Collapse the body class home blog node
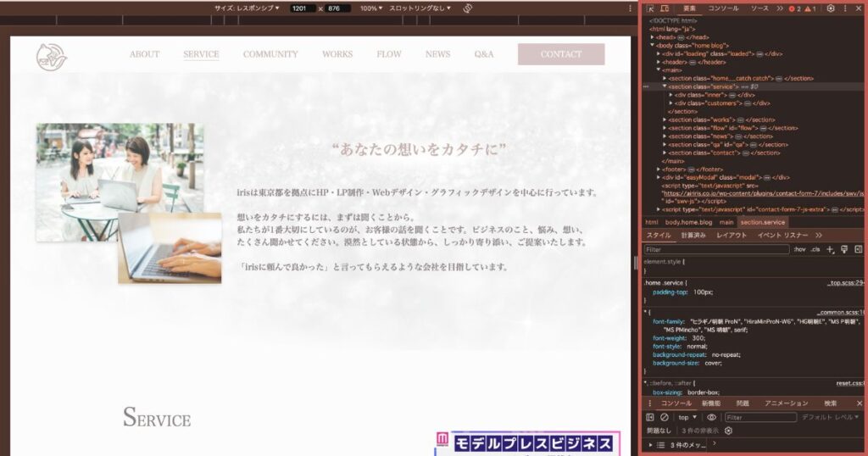Image resolution: width=868 pixels, height=456 pixels. tap(653, 46)
